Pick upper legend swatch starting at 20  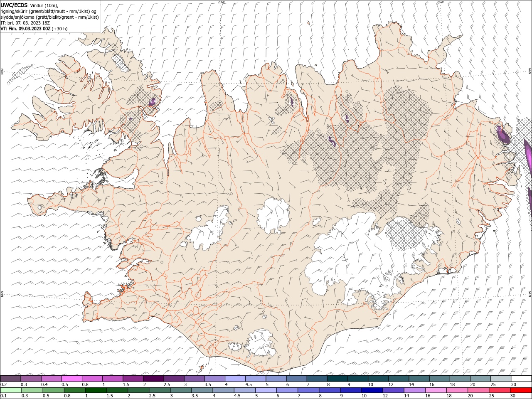(x=480, y=379)
